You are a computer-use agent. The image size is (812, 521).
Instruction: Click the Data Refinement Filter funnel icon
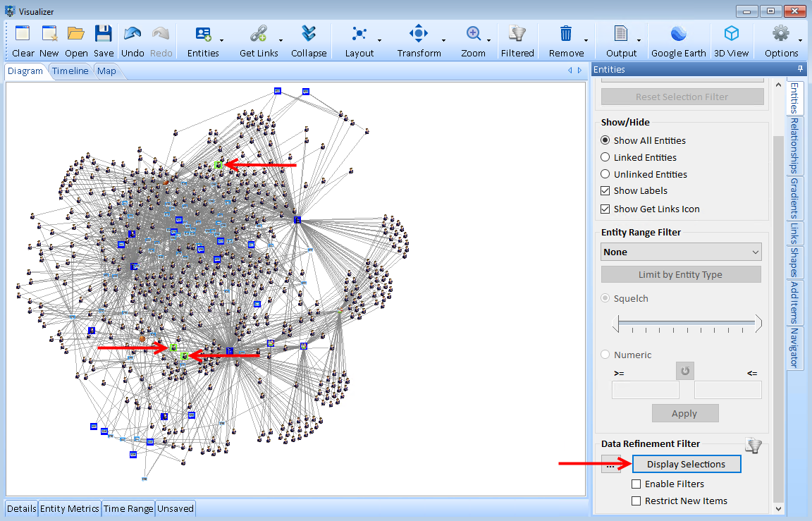[754, 445]
